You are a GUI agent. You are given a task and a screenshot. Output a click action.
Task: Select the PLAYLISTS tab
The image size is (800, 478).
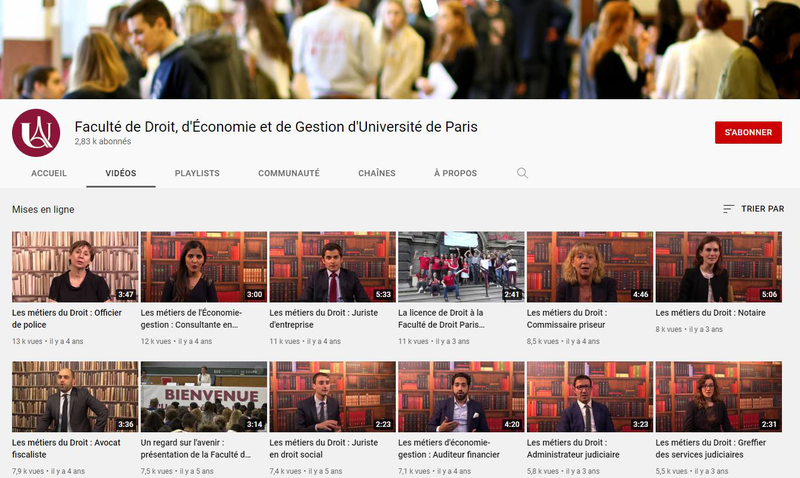coord(197,173)
